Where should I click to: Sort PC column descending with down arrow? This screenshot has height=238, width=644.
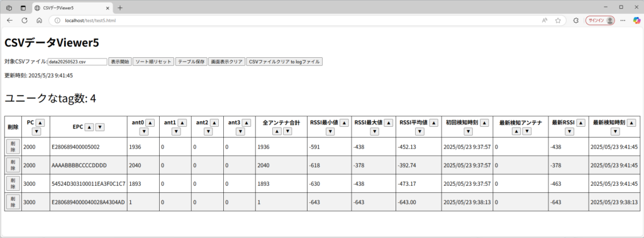click(36, 132)
